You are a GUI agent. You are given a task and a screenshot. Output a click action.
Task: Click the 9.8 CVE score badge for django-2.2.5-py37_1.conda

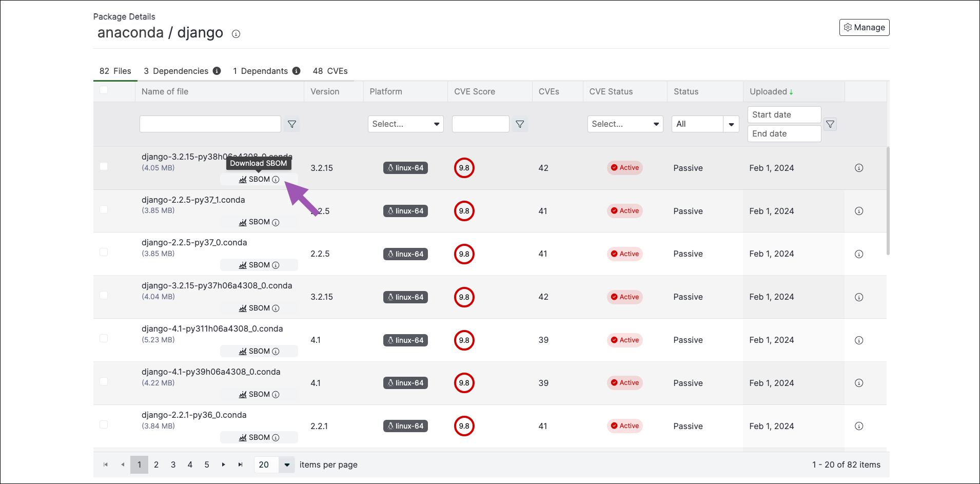464,211
